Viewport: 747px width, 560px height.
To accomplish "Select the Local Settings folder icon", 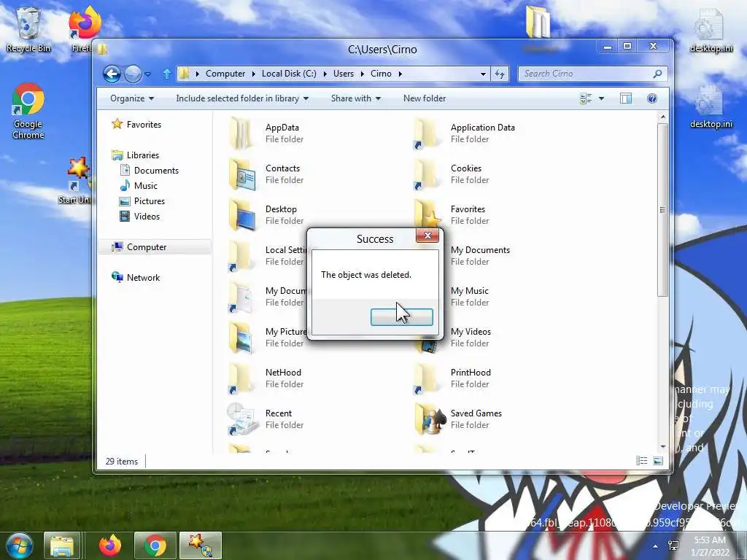I will tap(241, 256).
